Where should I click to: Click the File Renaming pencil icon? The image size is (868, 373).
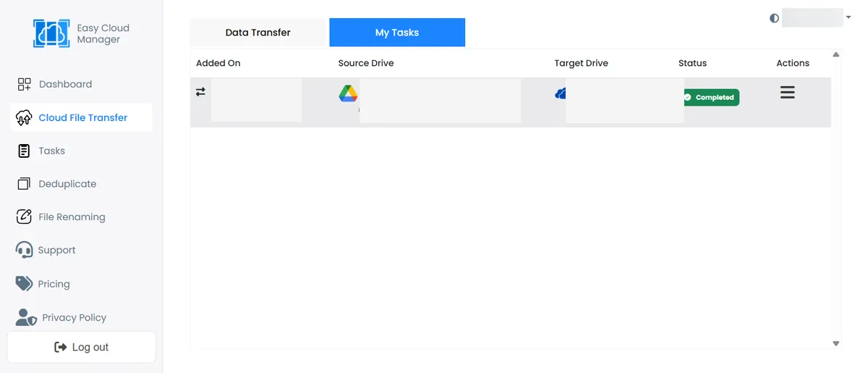[x=24, y=217]
